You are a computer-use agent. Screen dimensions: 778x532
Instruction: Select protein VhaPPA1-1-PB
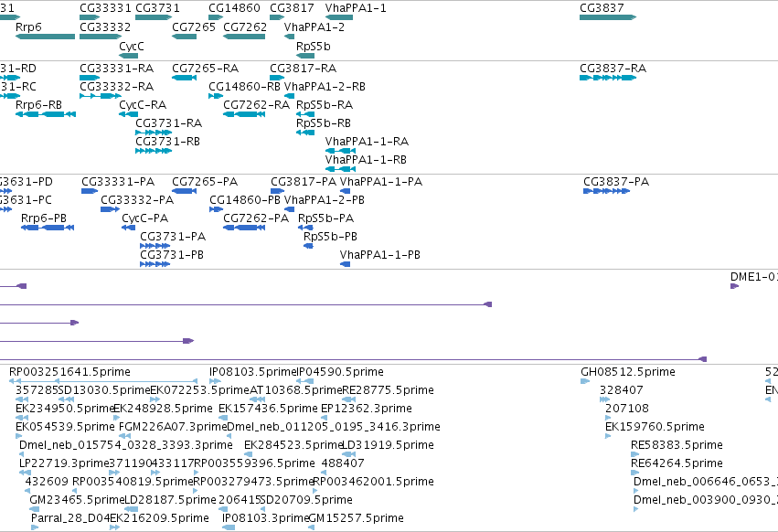coord(346,264)
